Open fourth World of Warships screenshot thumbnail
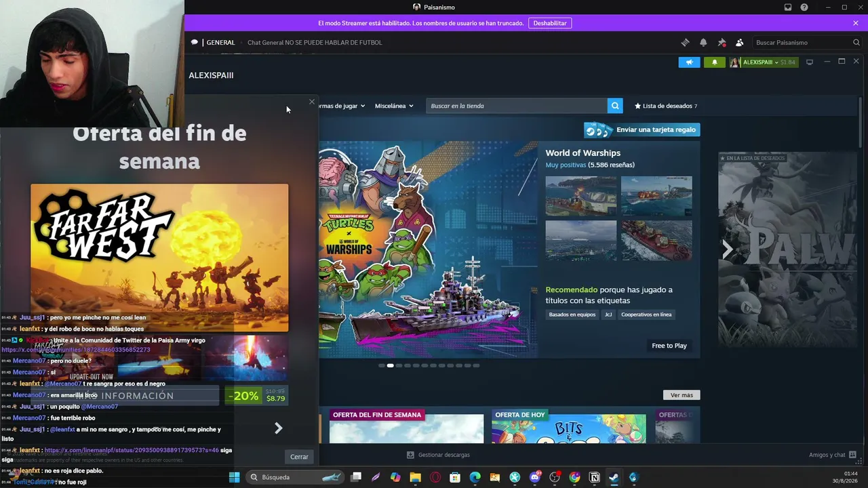Screen dimensions: 868x488 pyautogui.click(x=656, y=240)
